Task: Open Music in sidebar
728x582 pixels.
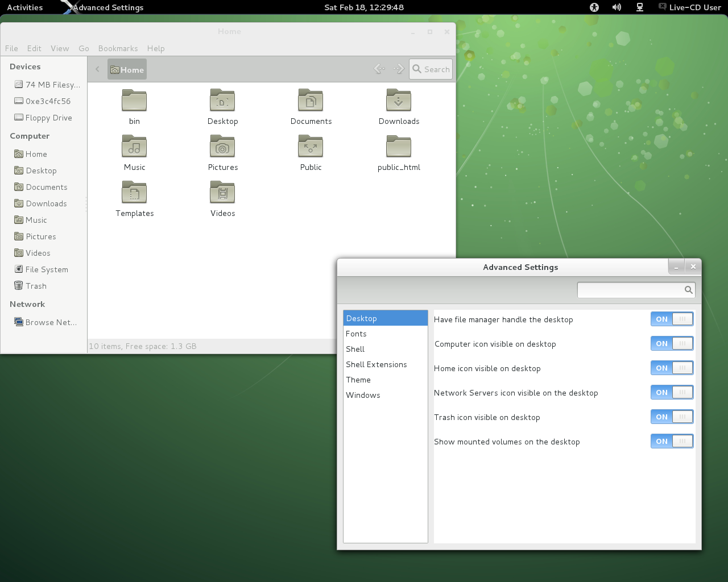Action: coord(31,220)
